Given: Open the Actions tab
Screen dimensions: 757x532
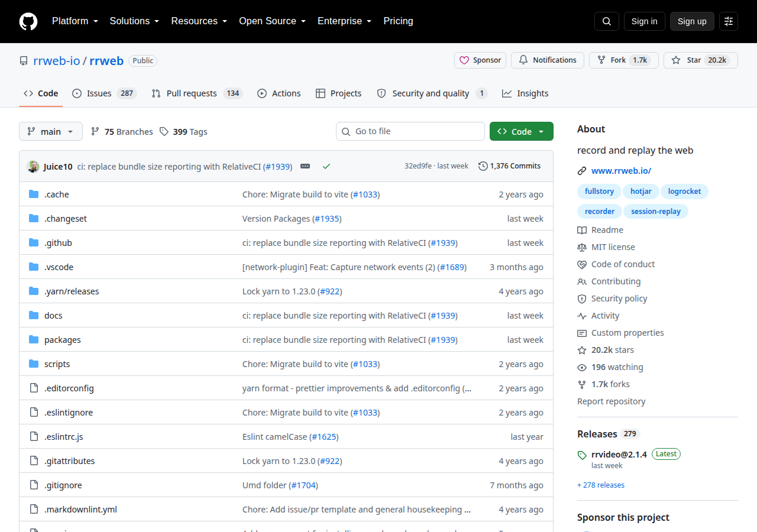Looking at the screenshot, I should coord(279,93).
